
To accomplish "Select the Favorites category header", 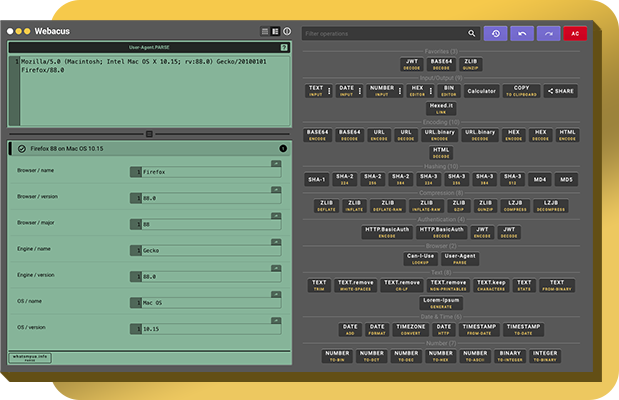I will [x=441, y=51].
